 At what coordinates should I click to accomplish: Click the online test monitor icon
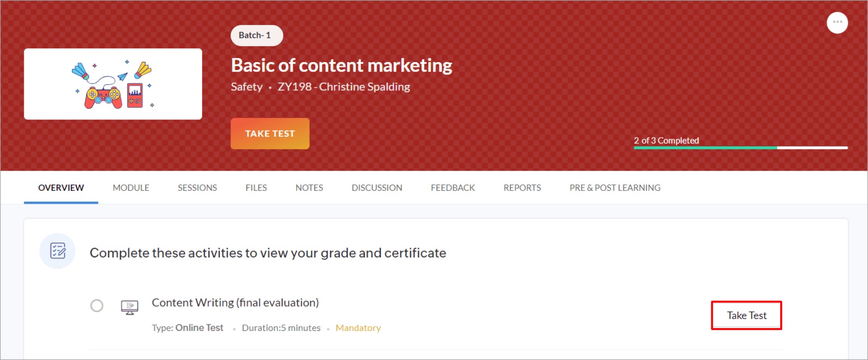pyautogui.click(x=130, y=307)
